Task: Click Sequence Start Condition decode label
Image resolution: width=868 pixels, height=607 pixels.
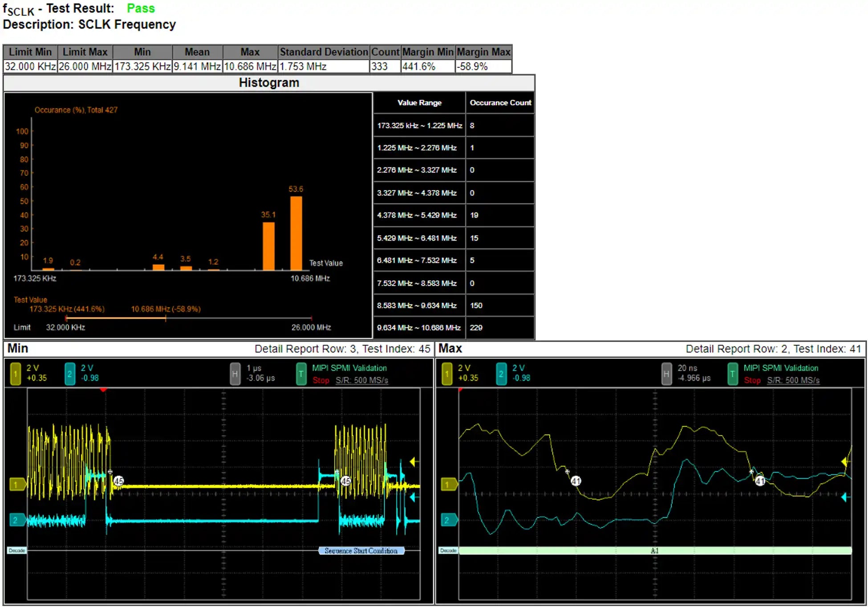Action: [x=361, y=551]
